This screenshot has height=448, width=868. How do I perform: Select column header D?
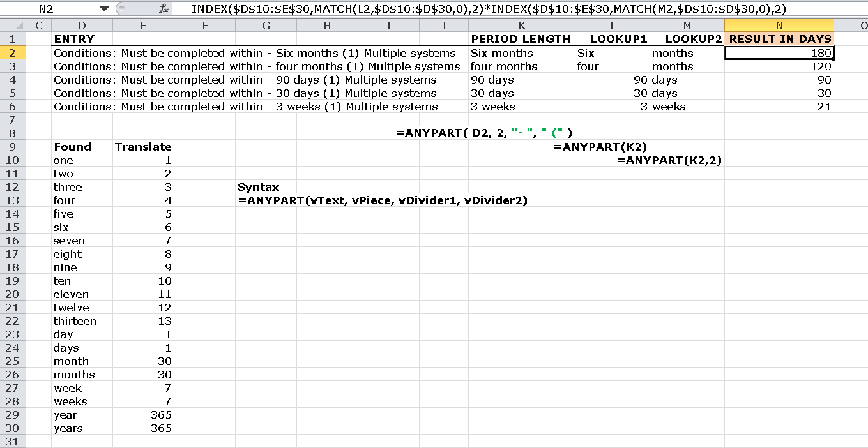82,26
